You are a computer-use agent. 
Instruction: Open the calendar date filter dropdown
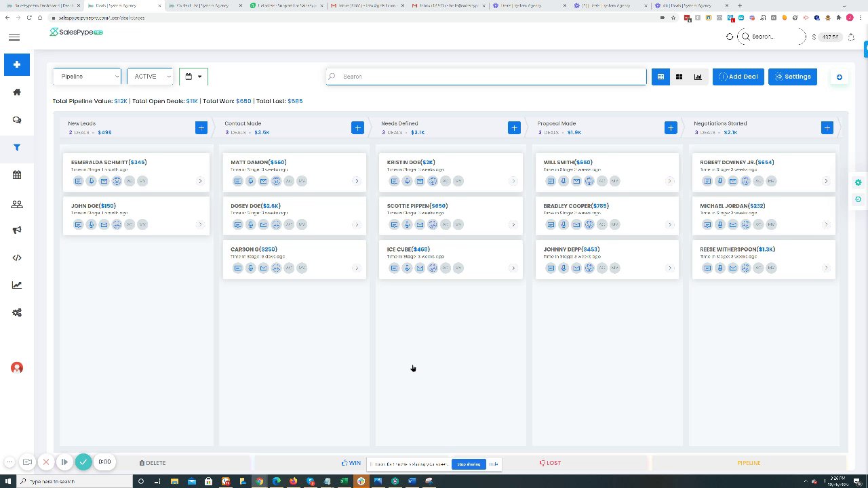click(193, 77)
